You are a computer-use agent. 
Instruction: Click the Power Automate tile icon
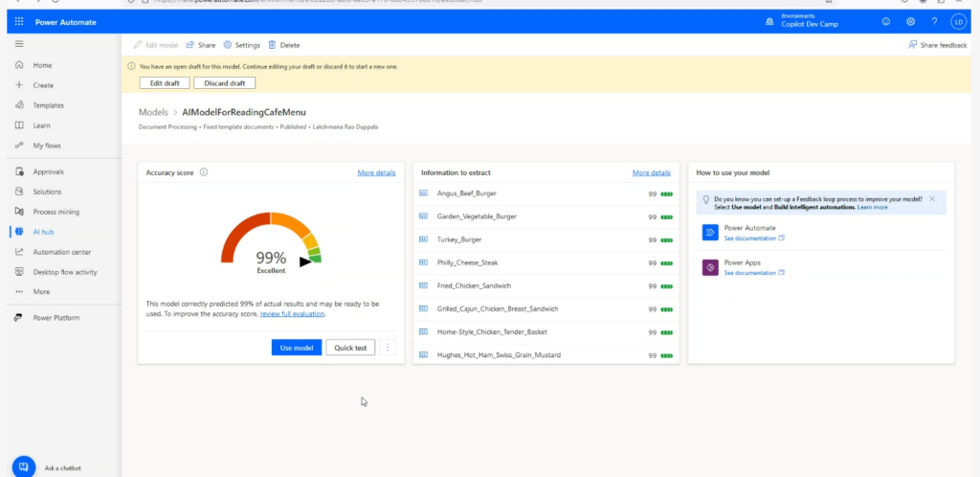coord(710,233)
